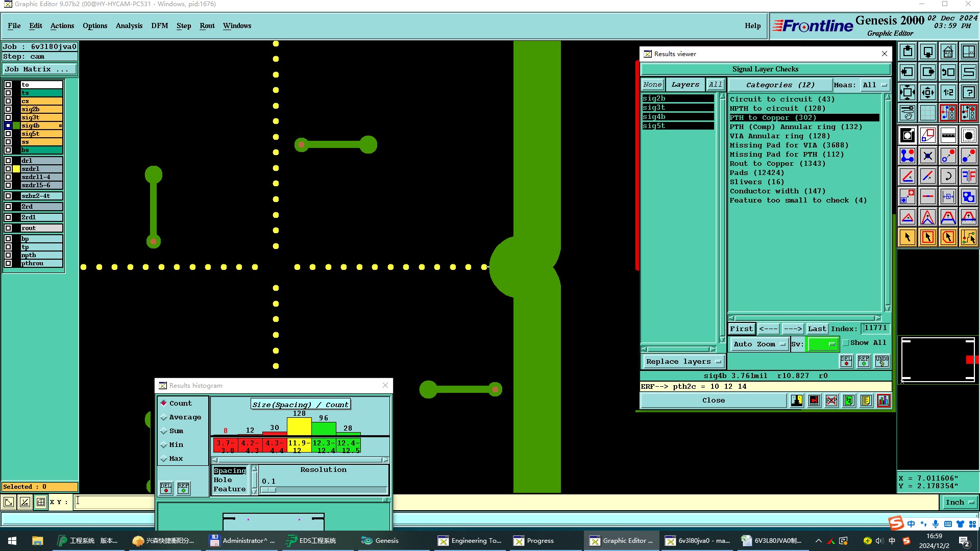Image resolution: width=980 pixels, height=551 pixels.
Task: Open the Analysis menu
Action: pyautogui.click(x=129, y=26)
